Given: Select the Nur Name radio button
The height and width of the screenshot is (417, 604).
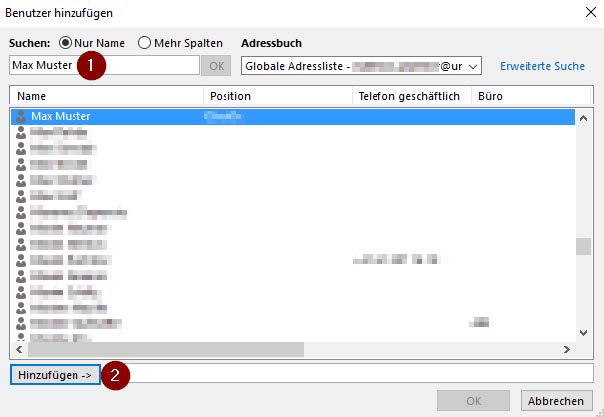Looking at the screenshot, I should (67, 43).
